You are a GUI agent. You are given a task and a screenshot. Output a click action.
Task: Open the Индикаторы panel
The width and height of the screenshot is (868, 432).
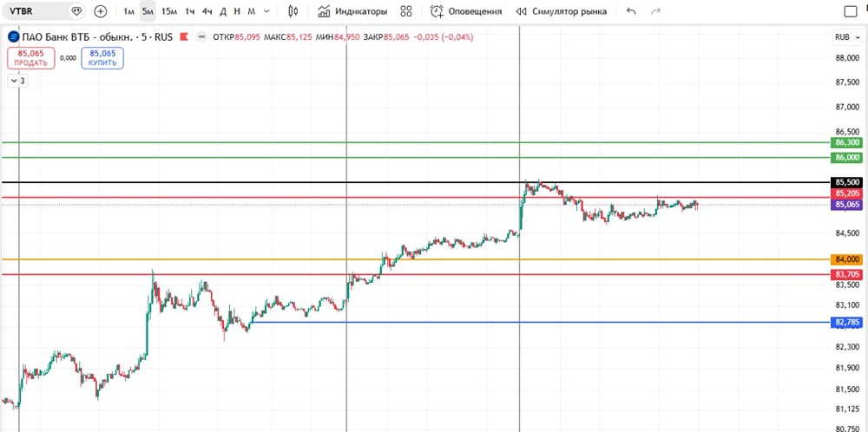point(352,11)
